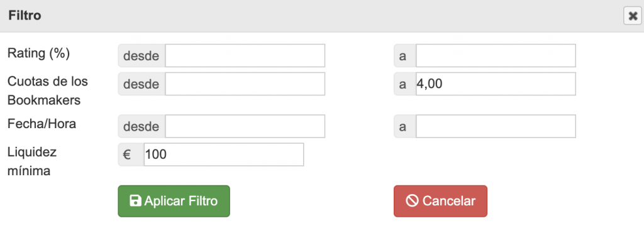Click the Fecha/Hora label
Image resolution: width=644 pixels, height=228 pixels.
[42, 124]
